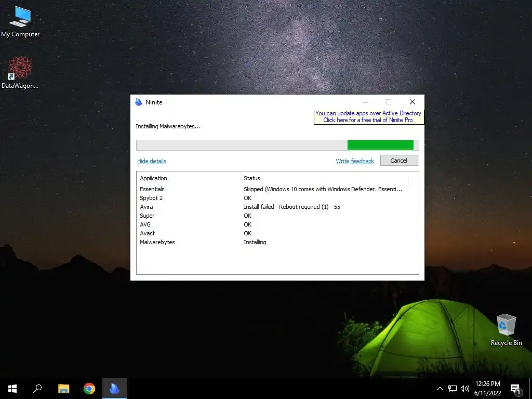Open the Windows Start menu

coord(12,389)
